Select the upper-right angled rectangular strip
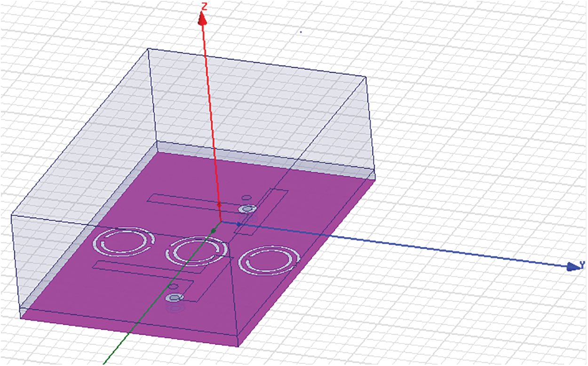588x366 pixels. pos(262,211)
